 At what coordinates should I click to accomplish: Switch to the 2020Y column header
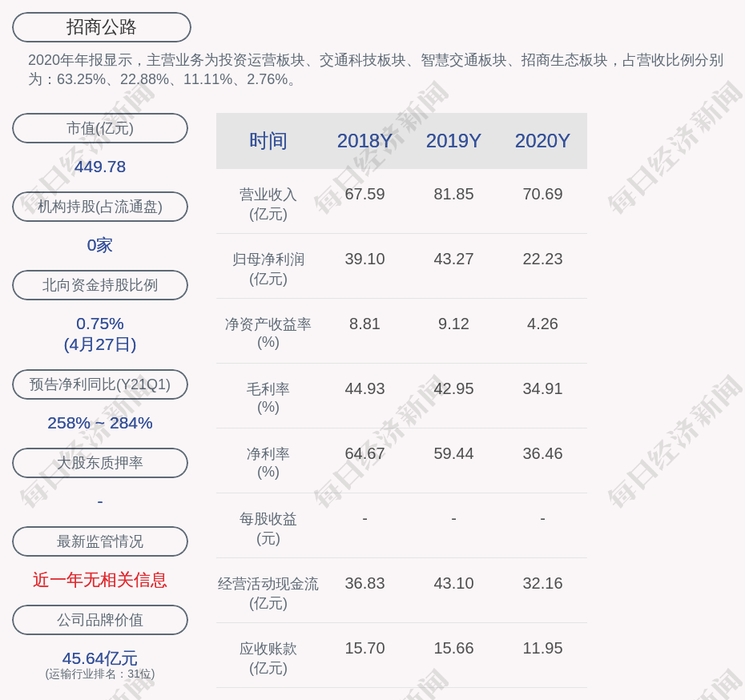point(542,141)
